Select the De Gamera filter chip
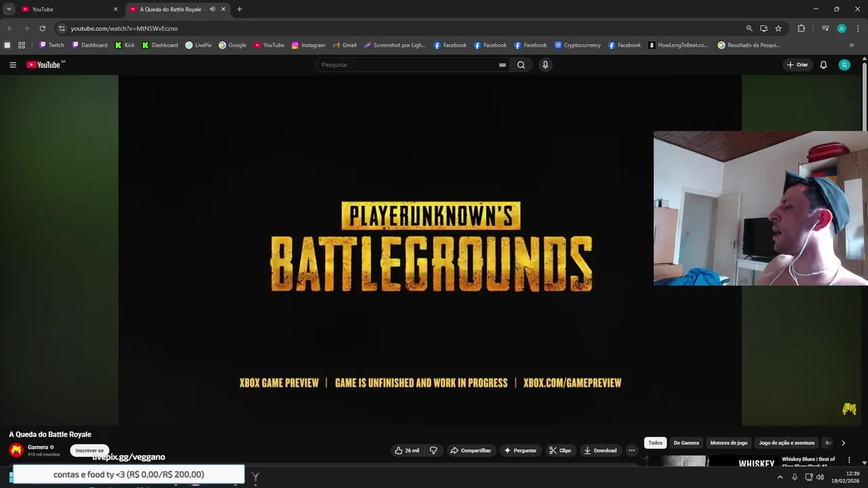 click(x=686, y=443)
